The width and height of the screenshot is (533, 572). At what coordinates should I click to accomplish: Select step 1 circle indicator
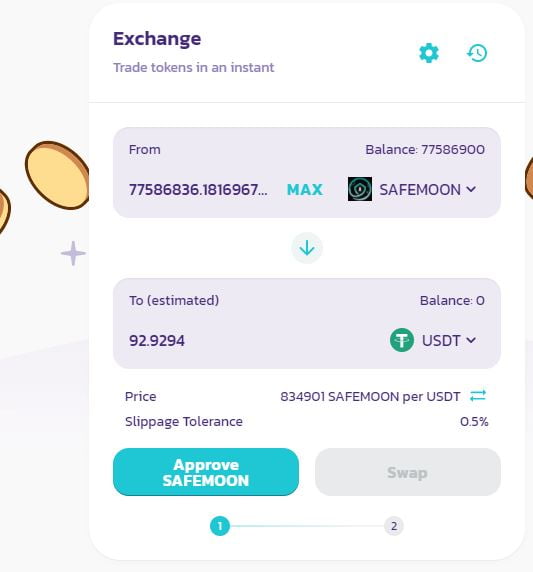tap(220, 526)
